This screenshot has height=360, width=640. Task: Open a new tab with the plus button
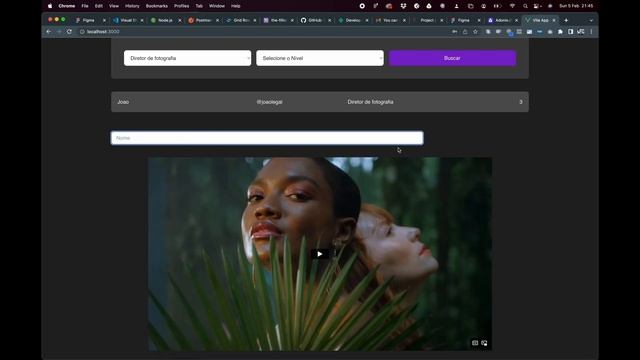566,20
